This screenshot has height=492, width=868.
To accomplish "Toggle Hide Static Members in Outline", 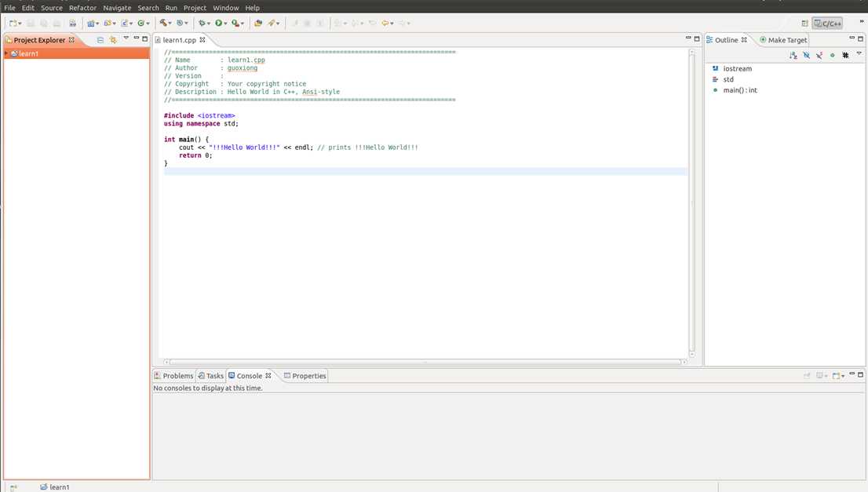I will (819, 56).
